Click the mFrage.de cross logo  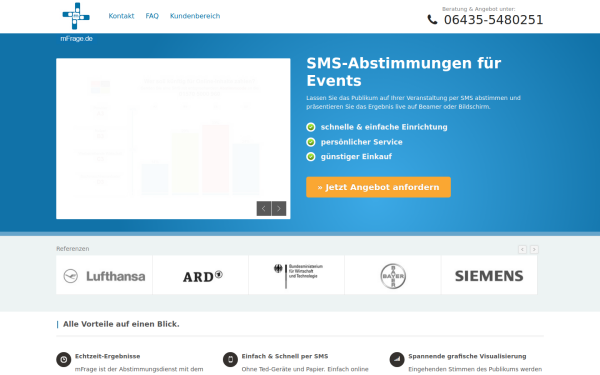tap(76, 16)
